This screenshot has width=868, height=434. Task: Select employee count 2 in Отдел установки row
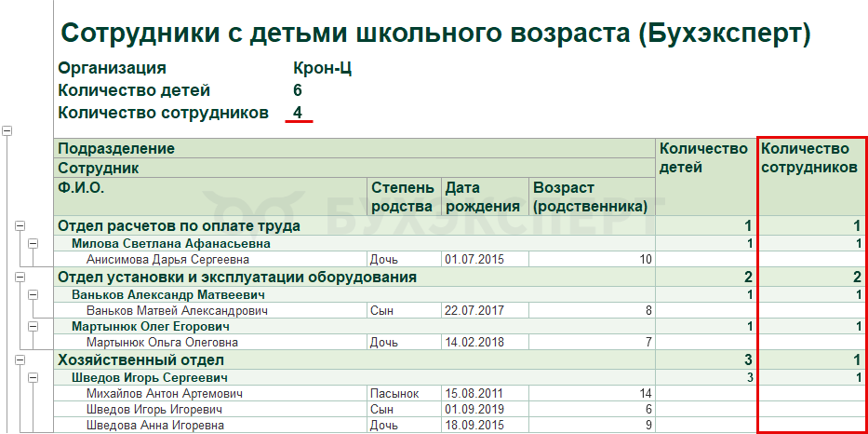(810, 277)
